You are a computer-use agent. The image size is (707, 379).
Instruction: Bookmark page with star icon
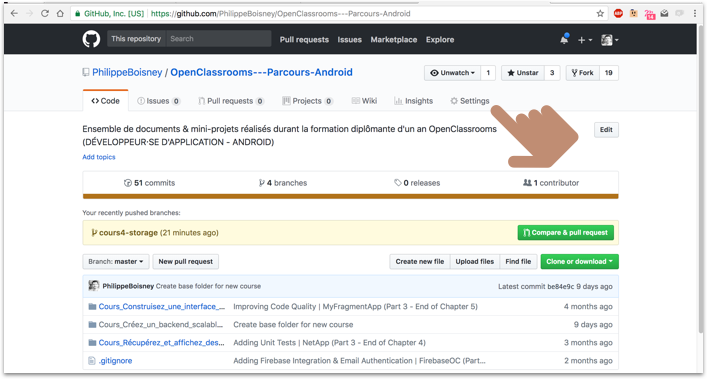[x=600, y=14]
